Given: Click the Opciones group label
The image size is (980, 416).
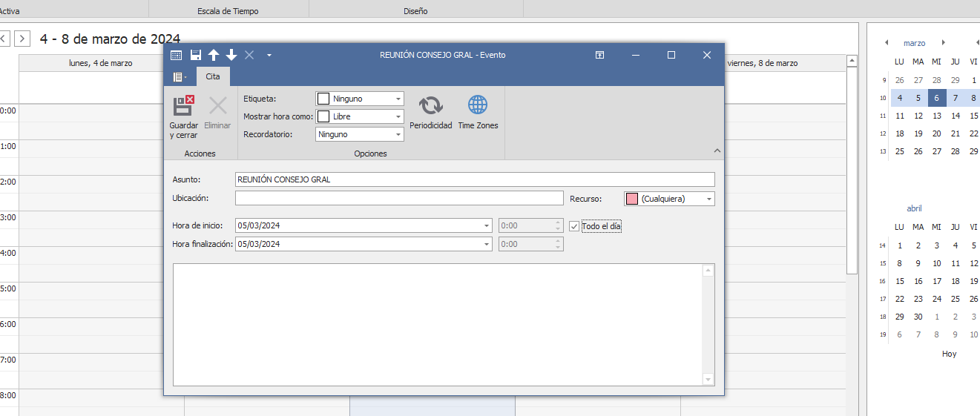Looking at the screenshot, I should pyautogui.click(x=370, y=153).
